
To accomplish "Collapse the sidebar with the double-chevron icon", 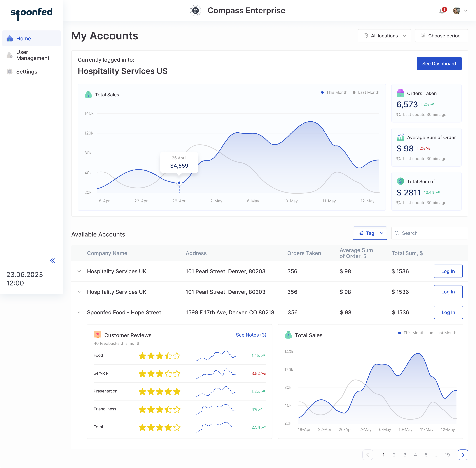I will (52, 261).
